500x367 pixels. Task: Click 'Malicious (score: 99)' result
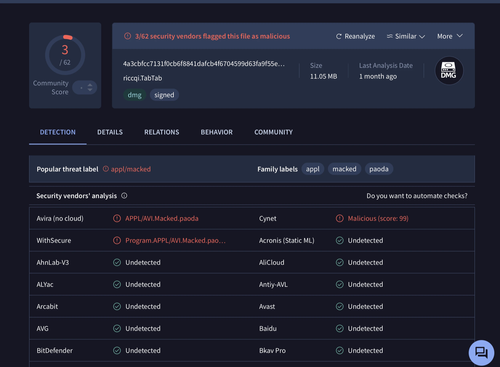[x=378, y=219]
